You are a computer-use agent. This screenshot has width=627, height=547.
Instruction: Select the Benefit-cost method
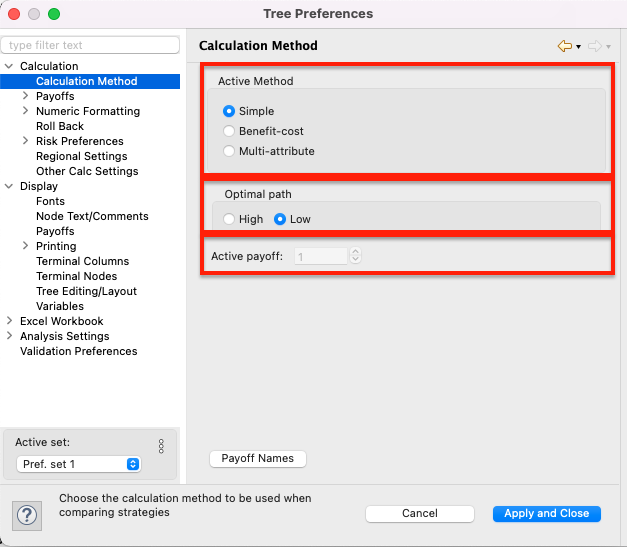click(229, 131)
